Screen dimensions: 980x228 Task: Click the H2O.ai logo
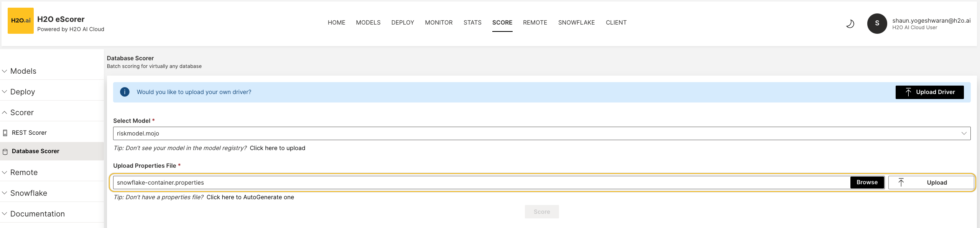coord(21,21)
